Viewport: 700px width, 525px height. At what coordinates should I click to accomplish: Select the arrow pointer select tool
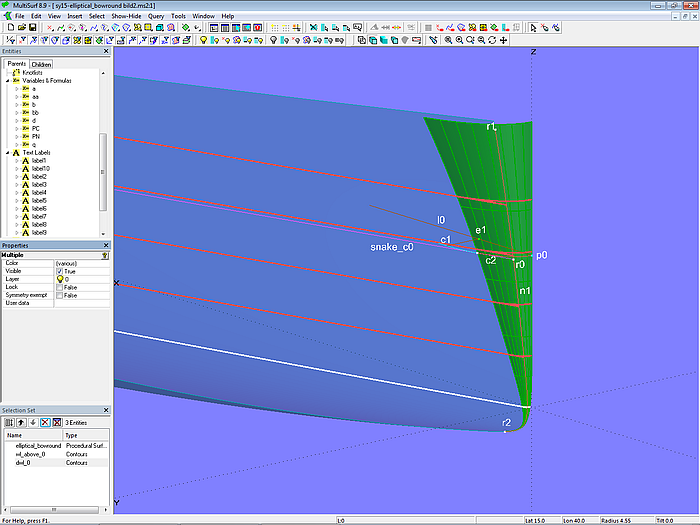[x=534, y=28]
